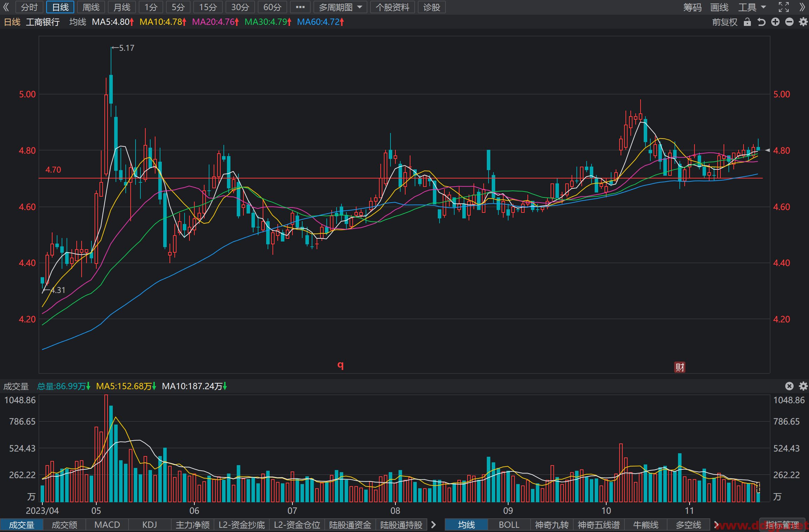The image size is (809, 532).
Task: Open main chart settings gear
Action: (803, 22)
